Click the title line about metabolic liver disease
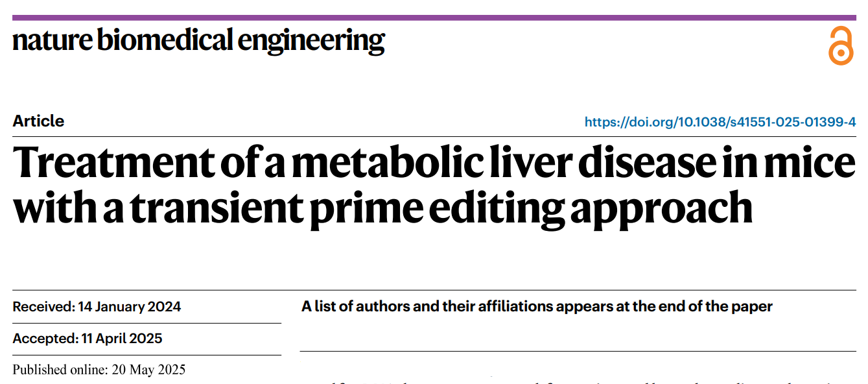The height and width of the screenshot is (384, 868). pyautogui.click(x=434, y=163)
